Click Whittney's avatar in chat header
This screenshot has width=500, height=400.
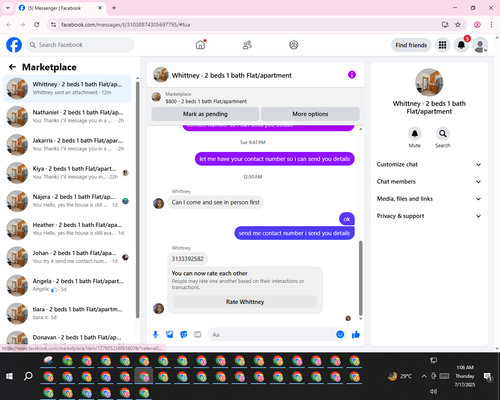(x=161, y=75)
